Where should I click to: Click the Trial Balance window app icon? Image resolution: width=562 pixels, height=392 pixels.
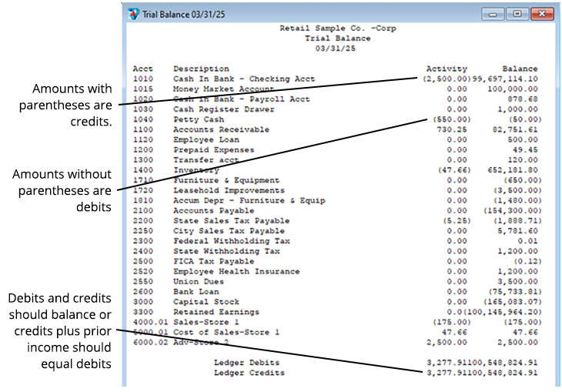tap(133, 14)
